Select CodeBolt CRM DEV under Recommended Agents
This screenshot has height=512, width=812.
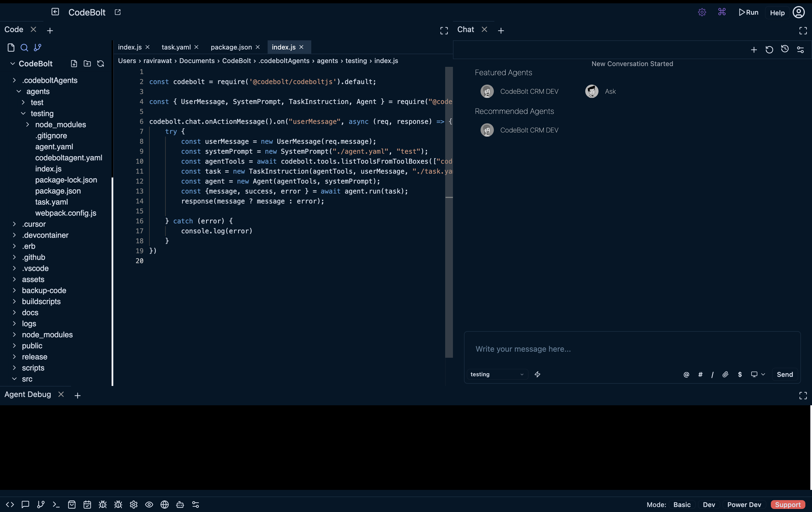520,130
